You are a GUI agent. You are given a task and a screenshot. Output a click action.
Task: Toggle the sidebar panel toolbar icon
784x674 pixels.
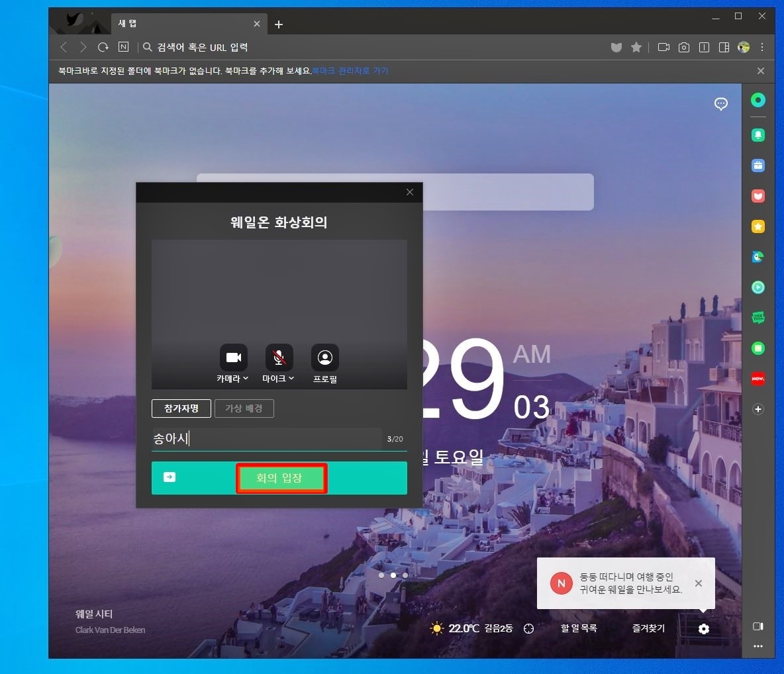click(x=724, y=48)
